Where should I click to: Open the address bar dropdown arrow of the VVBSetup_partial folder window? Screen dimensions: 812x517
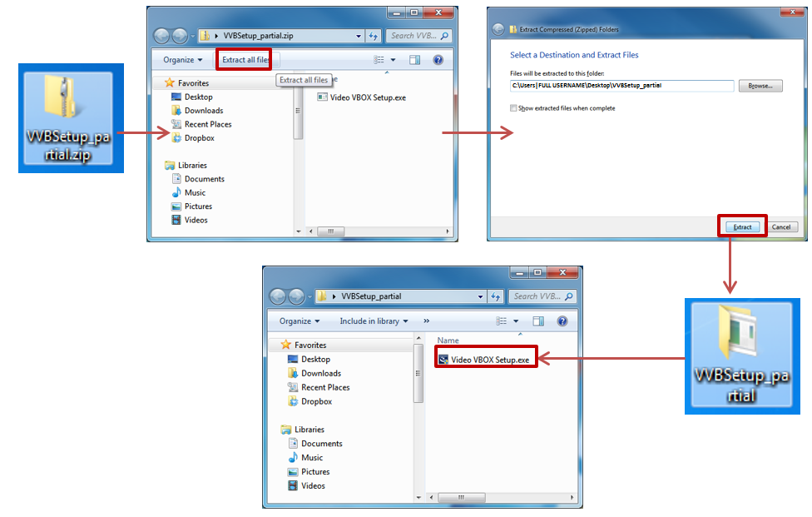[481, 296]
